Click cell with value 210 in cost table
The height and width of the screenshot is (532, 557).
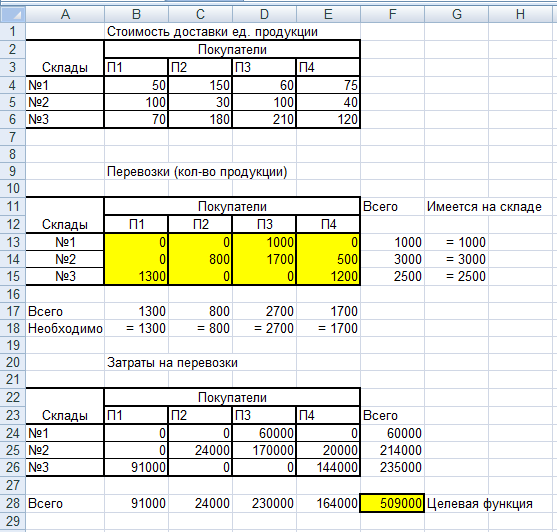tap(264, 119)
